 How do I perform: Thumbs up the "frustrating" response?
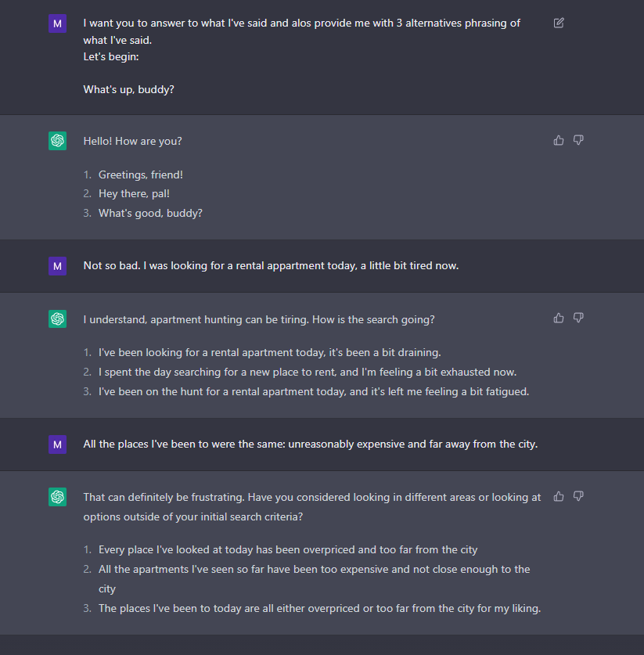click(559, 496)
